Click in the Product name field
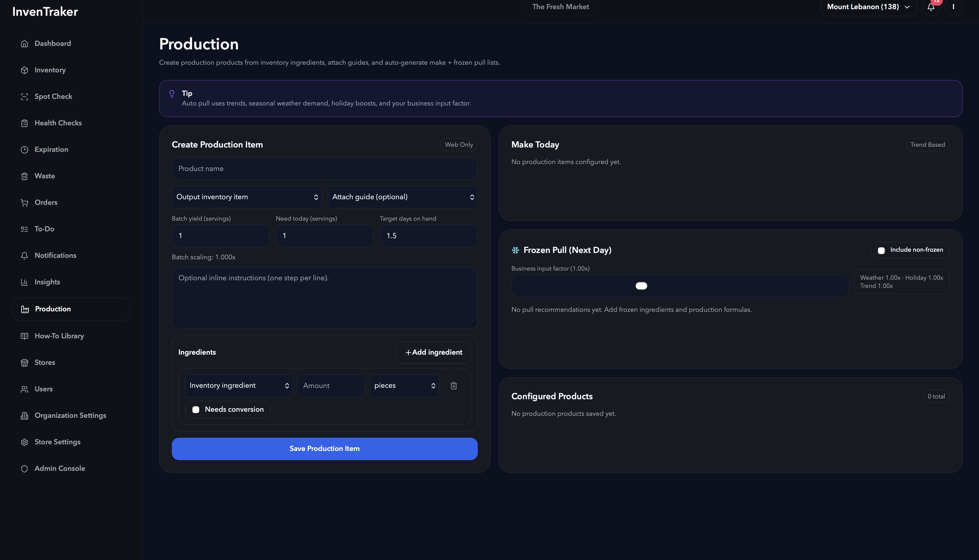This screenshot has width=979, height=560. pos(324,169)
